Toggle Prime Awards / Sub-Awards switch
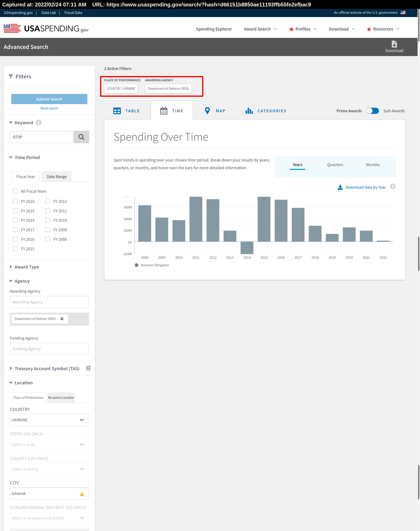The width and height of the screenshot is (420, 531). point(373,111)
